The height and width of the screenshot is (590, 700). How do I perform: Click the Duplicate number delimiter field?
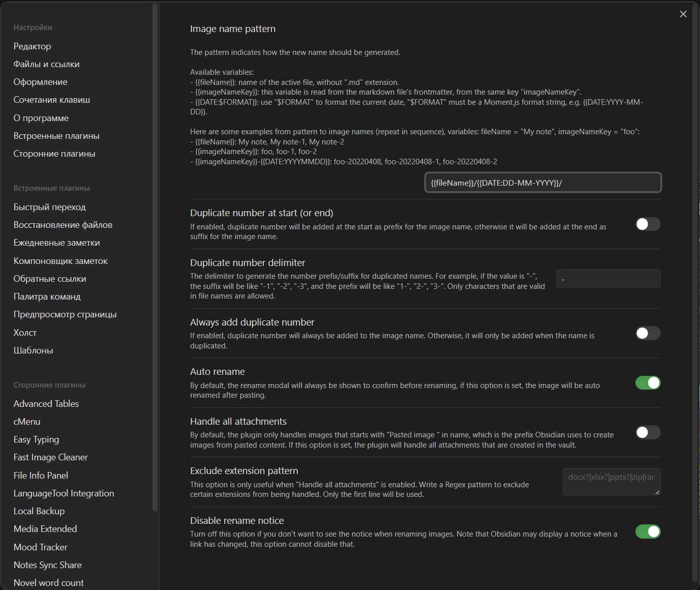pyautogui.click(x=608, y=279)
